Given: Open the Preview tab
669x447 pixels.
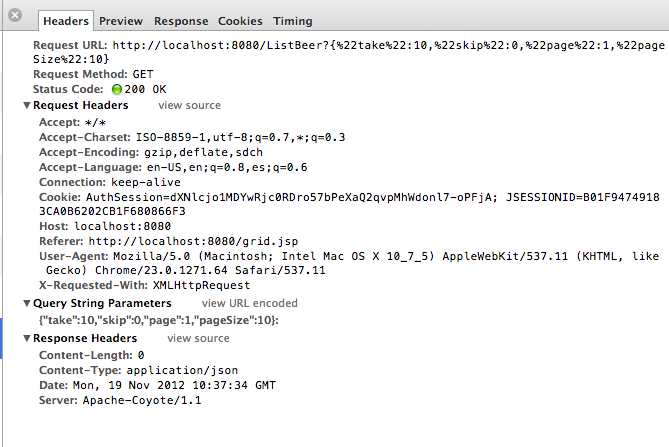Looking at the screenshot, I should coord(121,21).
